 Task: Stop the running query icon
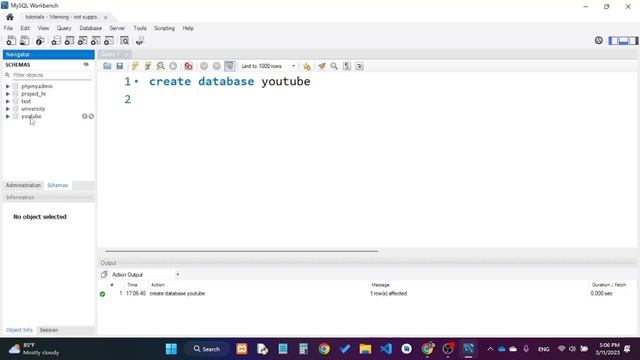coord(173,66)
